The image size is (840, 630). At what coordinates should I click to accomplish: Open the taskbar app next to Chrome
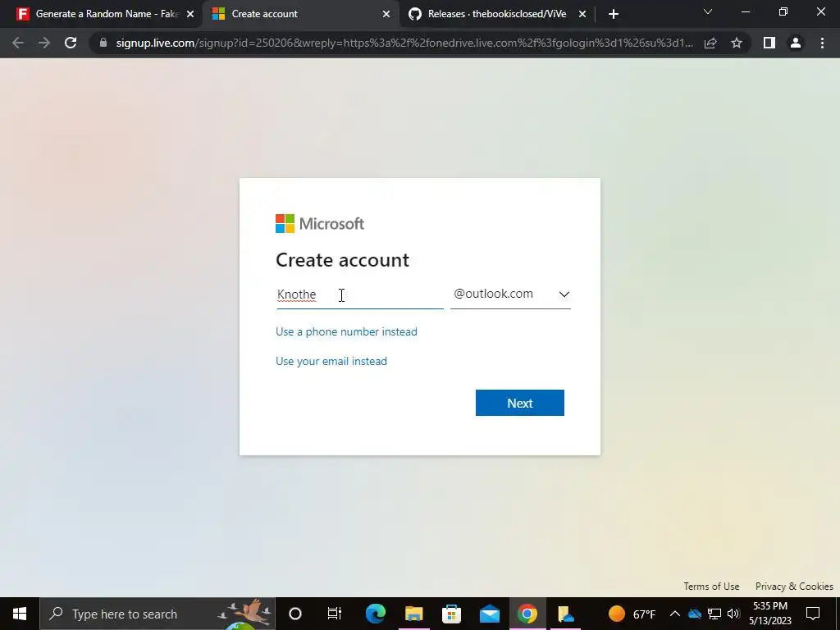(x=566, y=614)
